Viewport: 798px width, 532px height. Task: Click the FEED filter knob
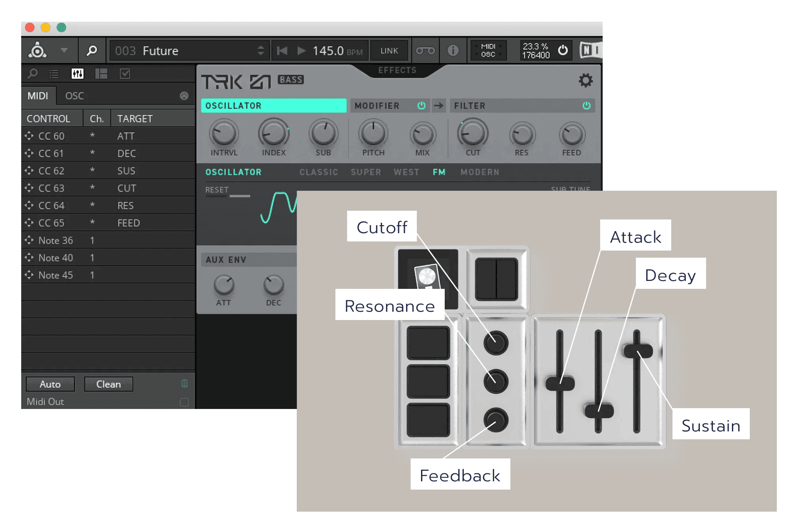tap(572, 135)
